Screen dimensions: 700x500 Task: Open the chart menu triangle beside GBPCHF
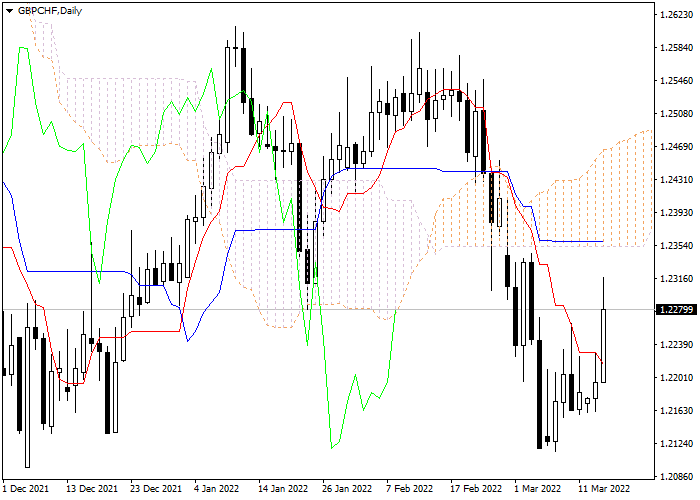point(9,11)
